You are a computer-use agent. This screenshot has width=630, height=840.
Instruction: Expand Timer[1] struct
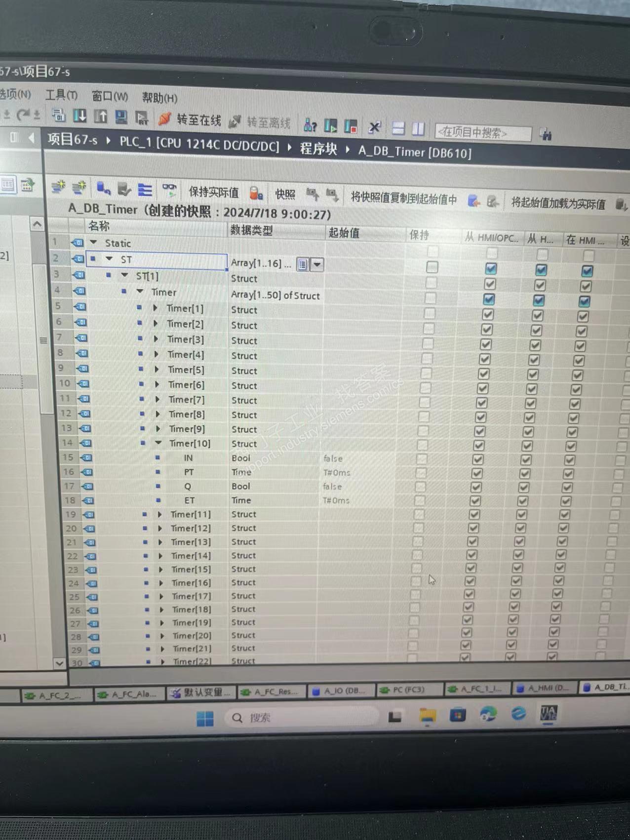[156, 308]
